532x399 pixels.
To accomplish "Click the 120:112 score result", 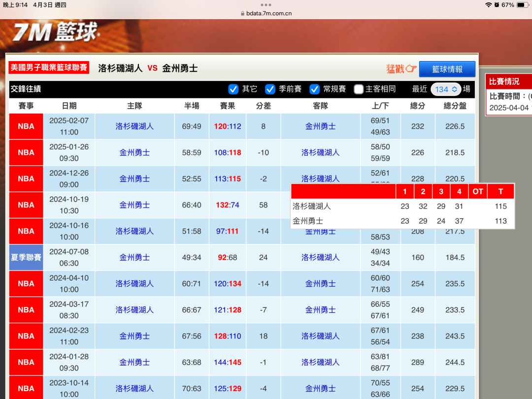I will pos(227,126).
